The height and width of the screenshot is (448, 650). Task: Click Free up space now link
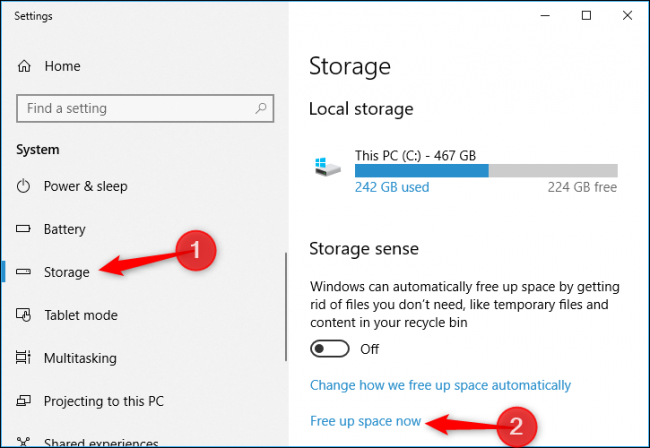[x=365, y=421]
